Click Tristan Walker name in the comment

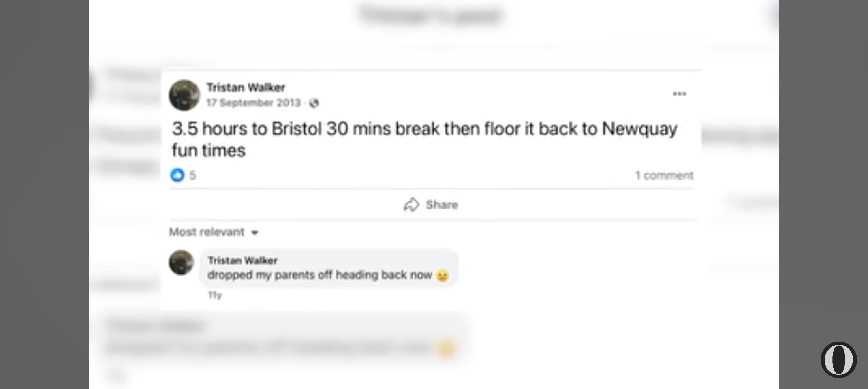(242, 260)
